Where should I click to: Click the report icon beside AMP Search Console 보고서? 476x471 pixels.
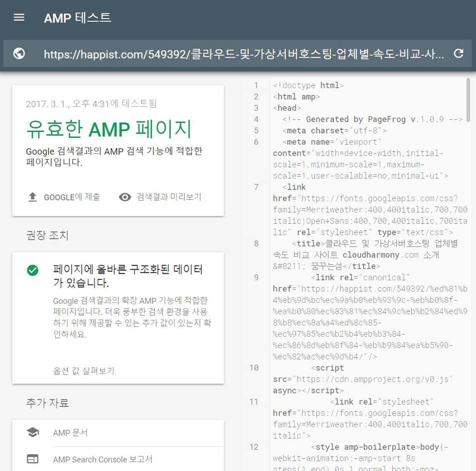coord(33,459)
